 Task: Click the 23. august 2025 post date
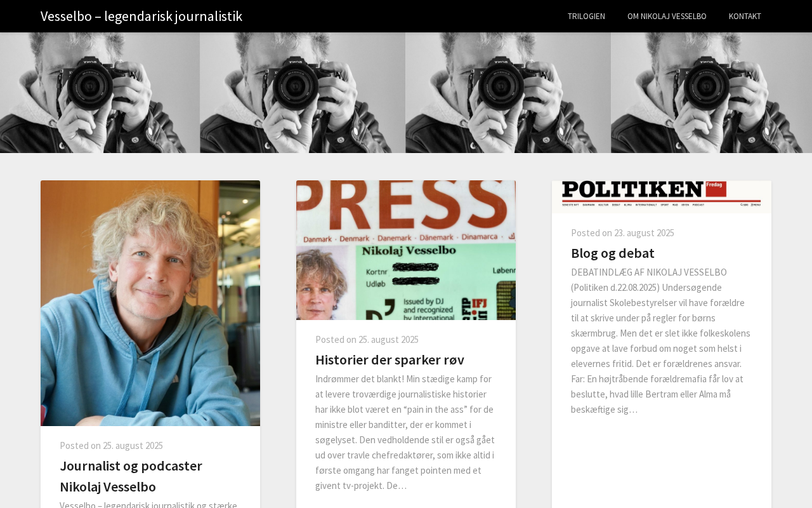(644, 233)
